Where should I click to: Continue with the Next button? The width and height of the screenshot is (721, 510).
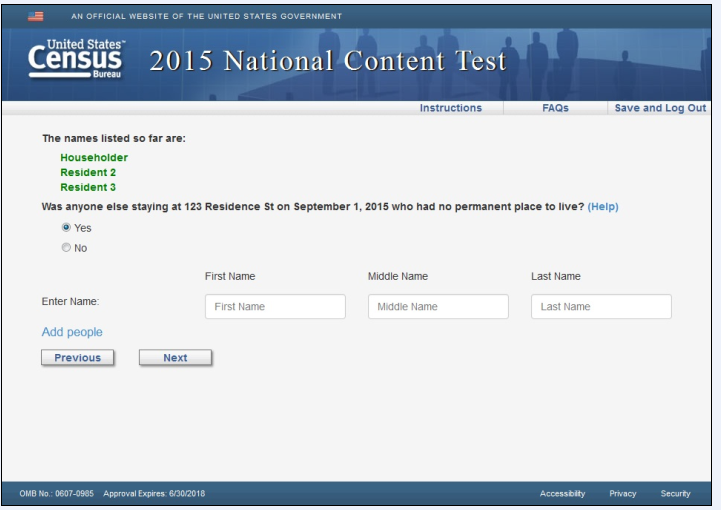[175, 358]
